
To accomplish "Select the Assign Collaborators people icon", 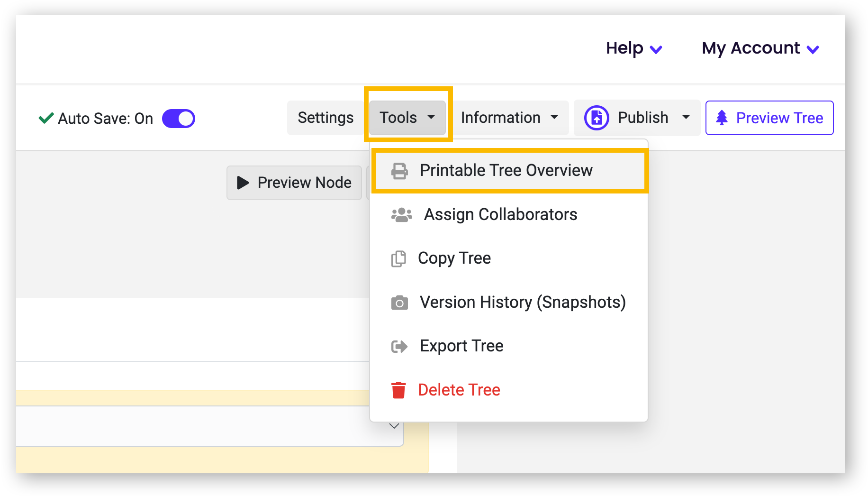I will pyautogui.click(x=400, y=214).
